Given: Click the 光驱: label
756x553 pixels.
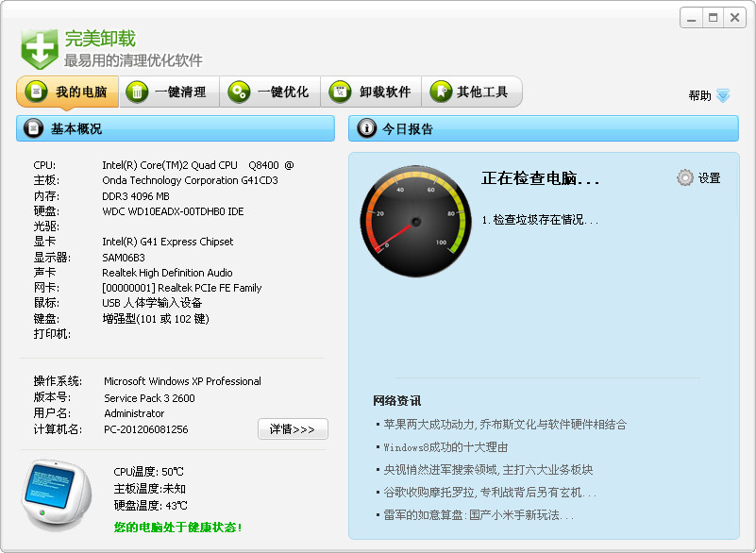Looking at the screenshot, I should click(46, 226).
